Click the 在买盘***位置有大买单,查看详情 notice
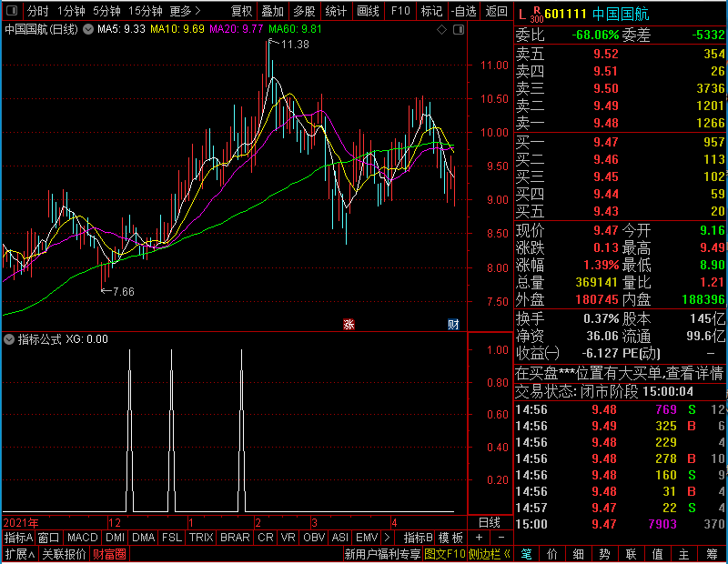728x564 pixels. 620,373
